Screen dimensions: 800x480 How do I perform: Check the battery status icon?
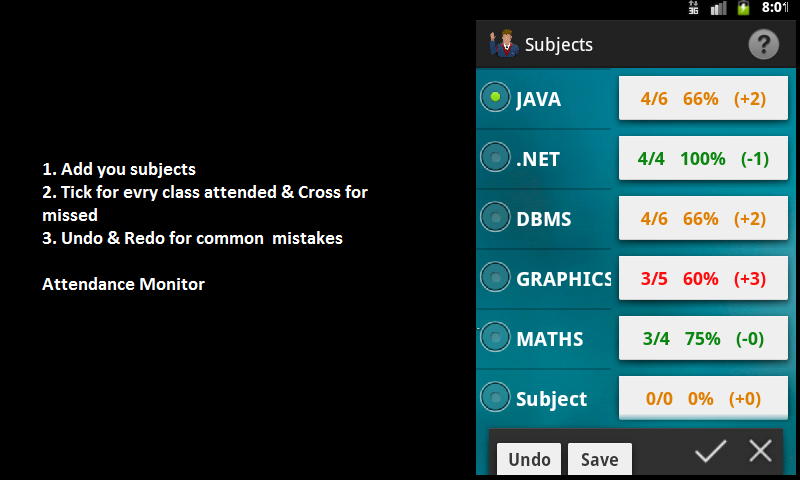point(744,8)
